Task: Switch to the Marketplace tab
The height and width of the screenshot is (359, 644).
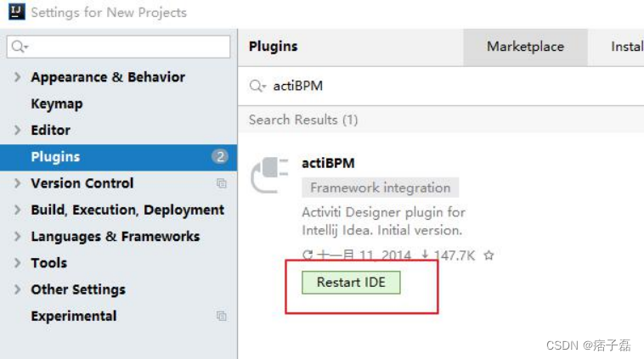Action: (525, 48)
